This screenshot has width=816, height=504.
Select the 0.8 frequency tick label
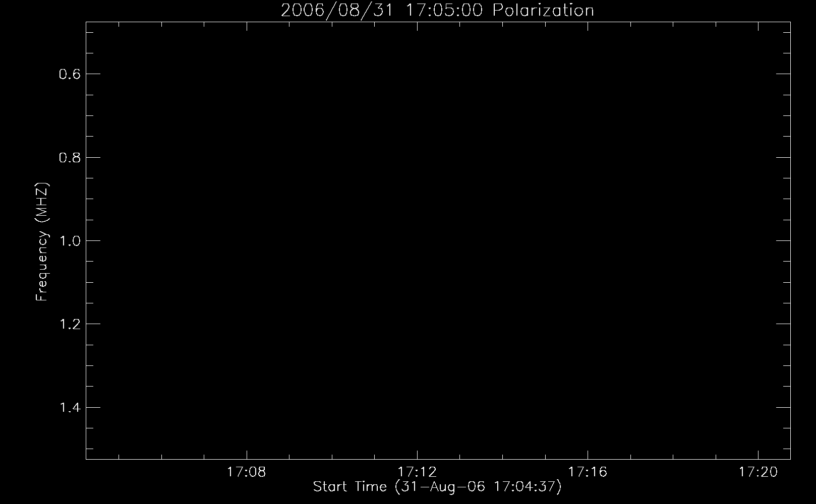(x=70, y=158)
